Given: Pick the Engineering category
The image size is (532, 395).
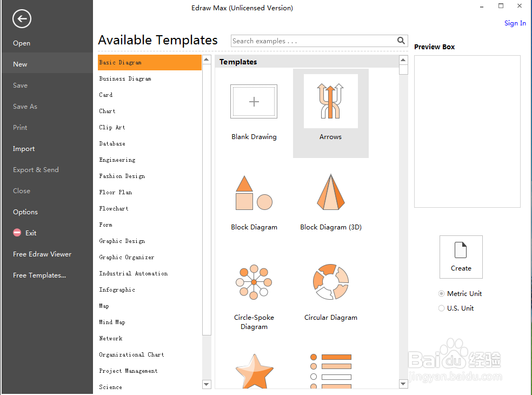Looking at the screenshot, I should coord(117,160).
